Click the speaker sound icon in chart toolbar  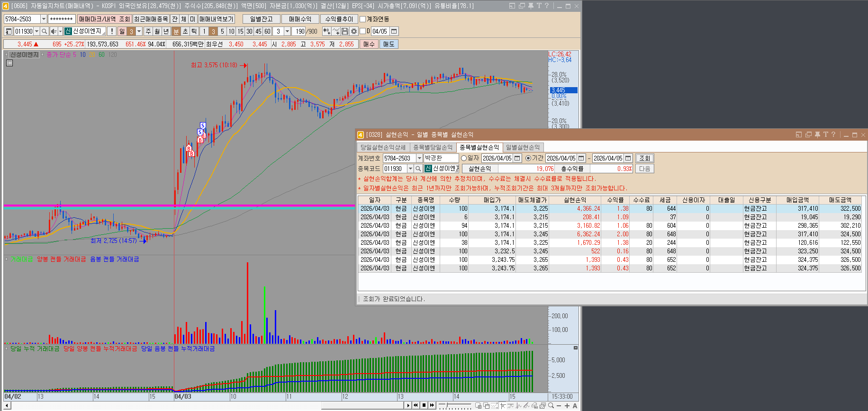(54, 31)
